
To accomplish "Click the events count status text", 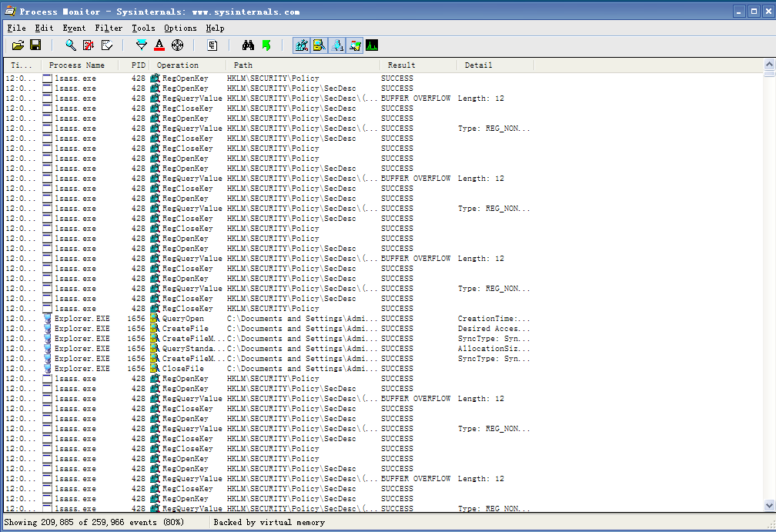I will point(94,522).
